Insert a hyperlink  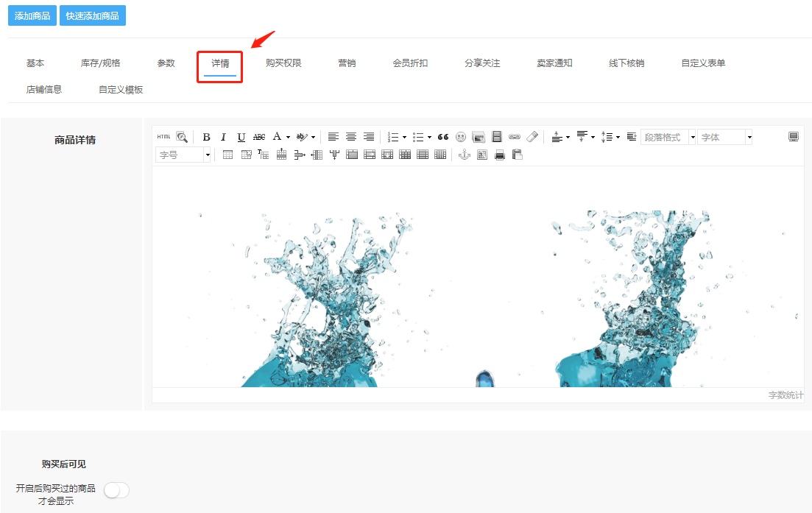[515, 137]
